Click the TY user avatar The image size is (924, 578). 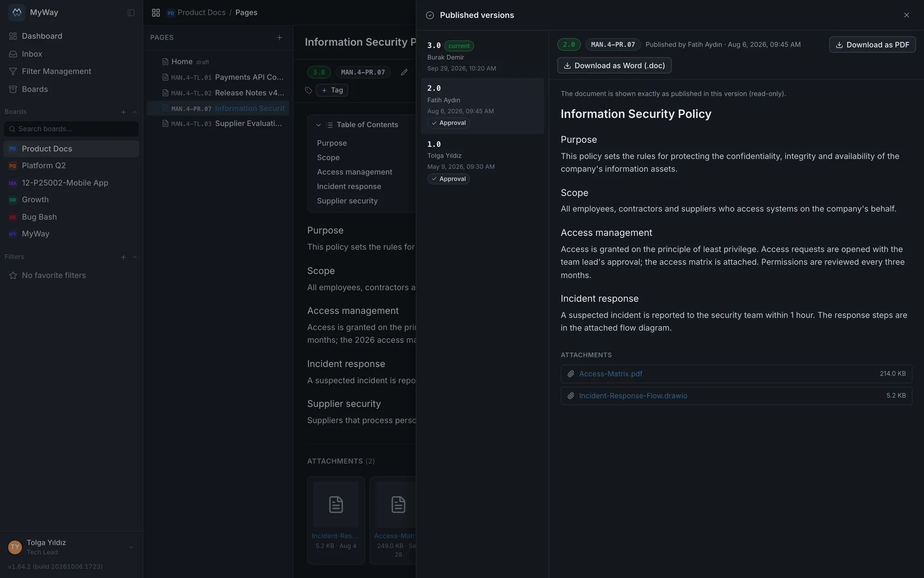(15, 547)
